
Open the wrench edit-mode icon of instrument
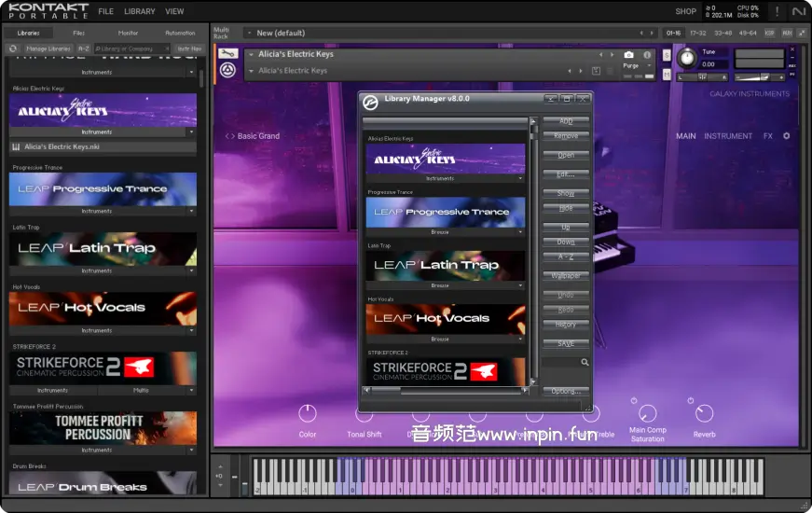click(227, 53)
